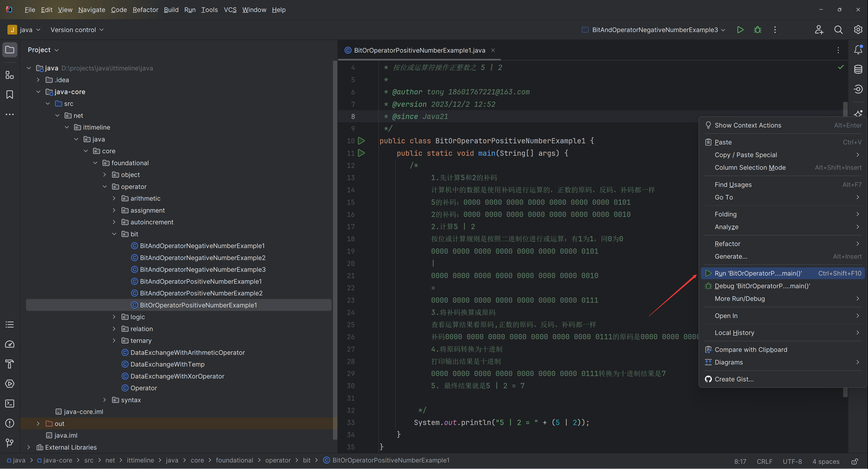Select Show Context Actions

[783, 125]
